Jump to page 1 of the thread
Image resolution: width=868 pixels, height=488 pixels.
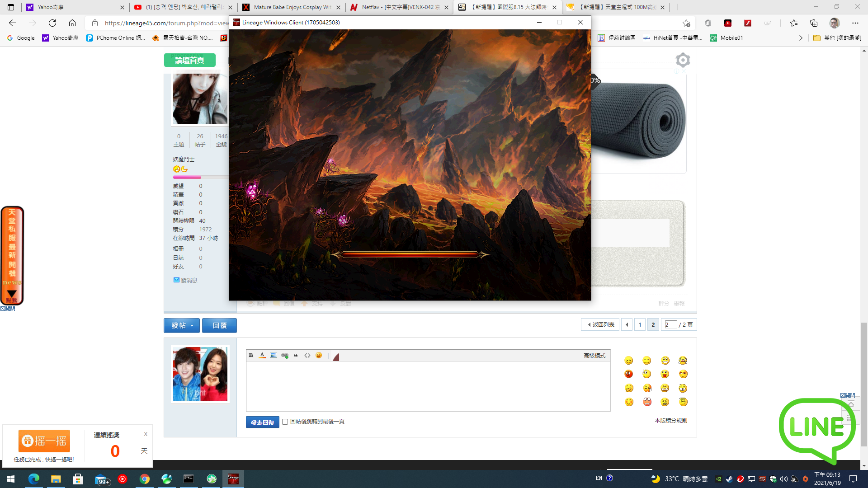pyautogui.click(x=640, y=324)
